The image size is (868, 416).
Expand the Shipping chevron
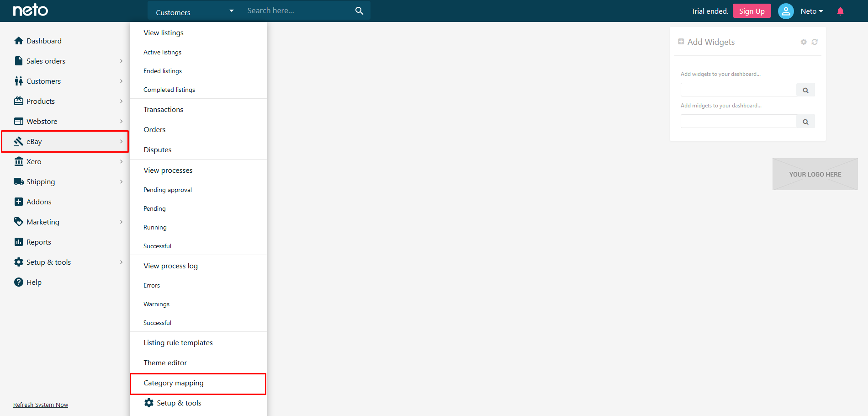121,181
